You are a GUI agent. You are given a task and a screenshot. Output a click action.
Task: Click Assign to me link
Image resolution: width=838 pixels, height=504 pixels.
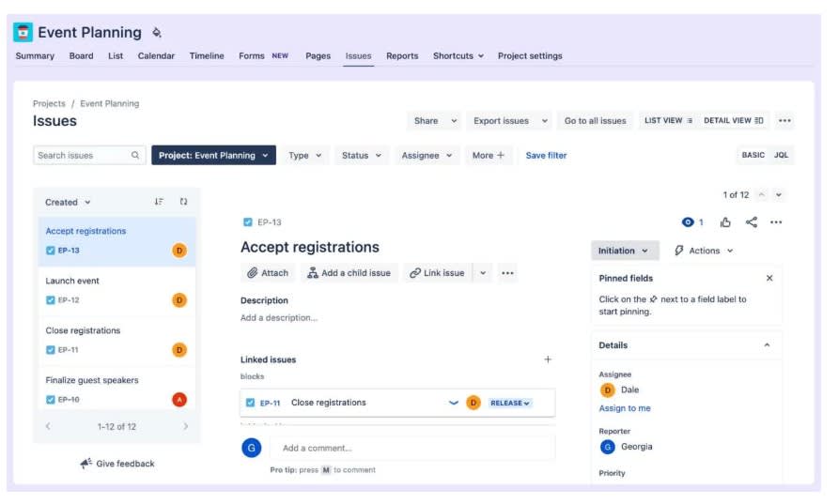[x=624, y=408]
